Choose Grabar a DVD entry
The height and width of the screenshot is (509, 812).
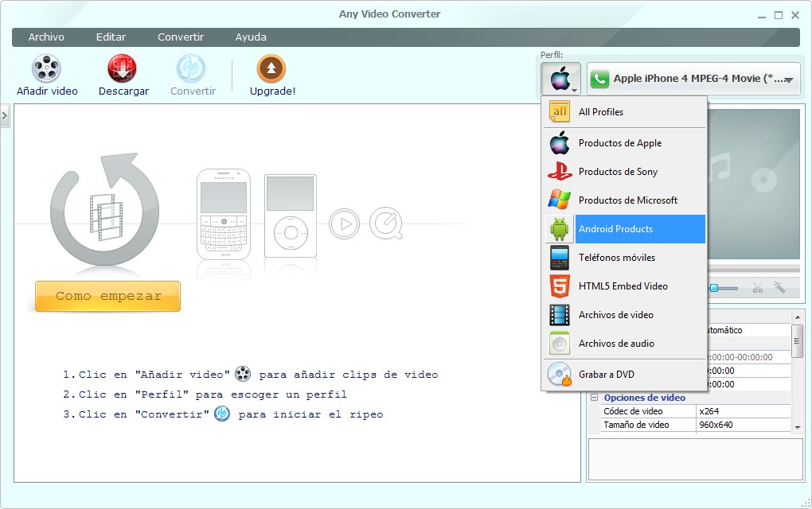coord(625,374)
